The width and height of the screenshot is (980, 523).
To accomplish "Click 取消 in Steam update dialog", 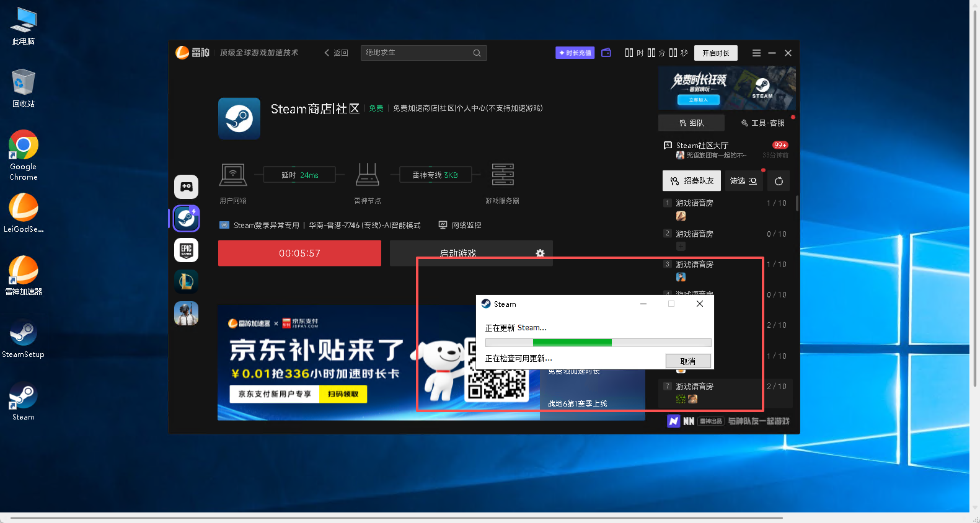I will (x=687, y=361).
